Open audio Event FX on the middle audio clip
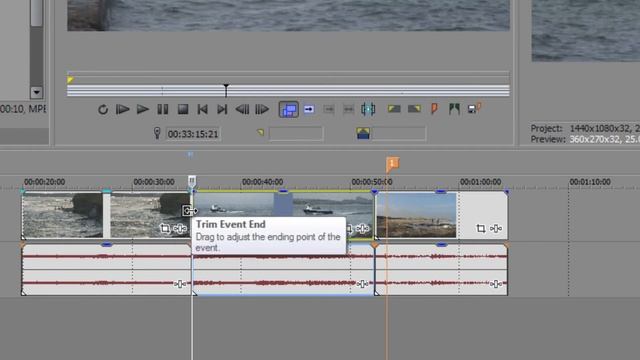Screen dimensions: 640x360 [x=362, y=284]
